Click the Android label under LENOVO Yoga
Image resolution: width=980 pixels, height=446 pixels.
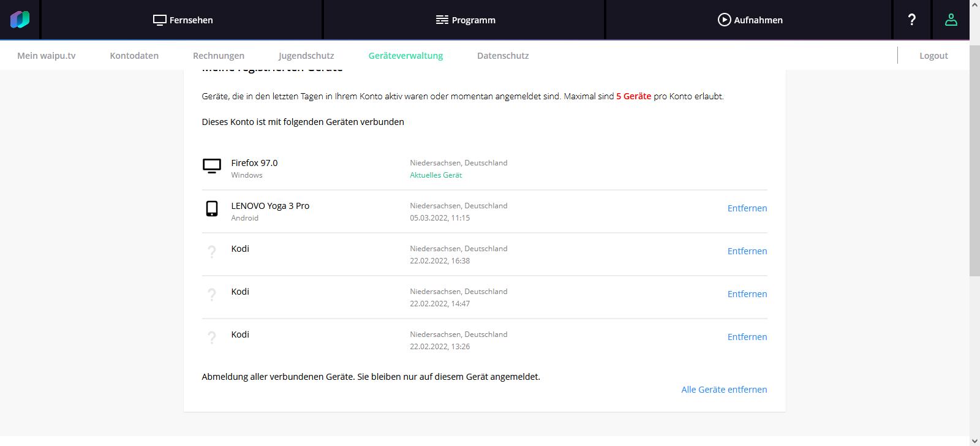coord(245,218)
